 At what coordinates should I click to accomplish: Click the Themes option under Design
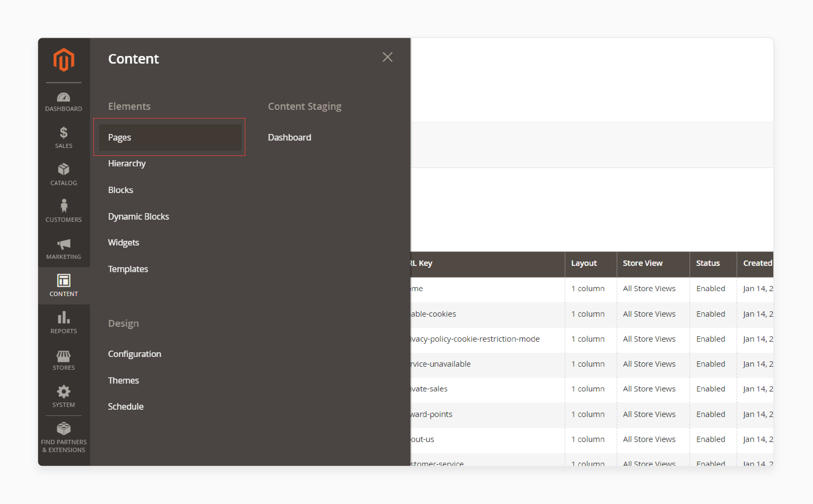[x=123, y=380]
